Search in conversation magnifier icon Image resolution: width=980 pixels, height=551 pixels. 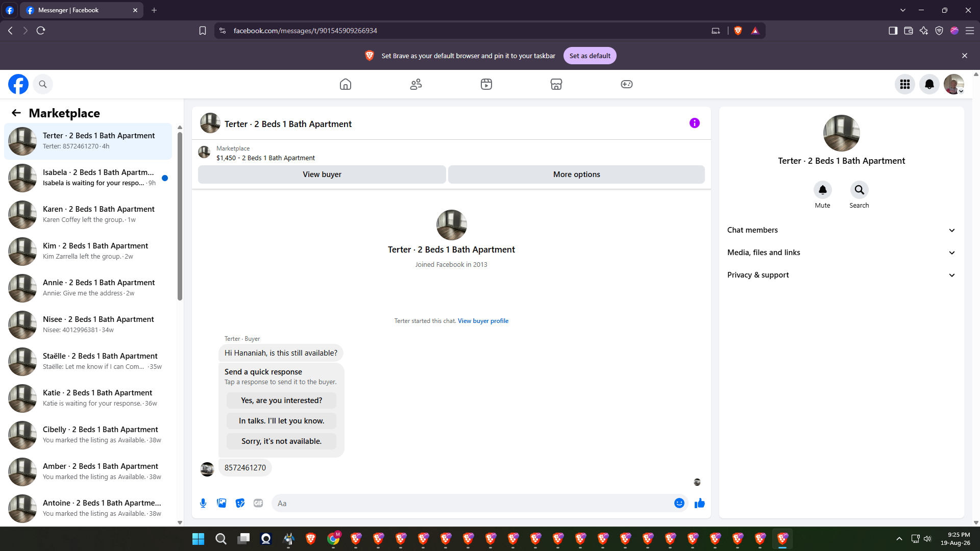pyautogui.click(x=860, y=190)
